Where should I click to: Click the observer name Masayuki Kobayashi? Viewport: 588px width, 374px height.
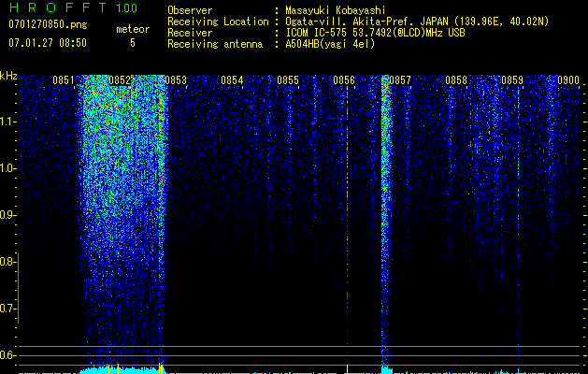pos(336,10)
